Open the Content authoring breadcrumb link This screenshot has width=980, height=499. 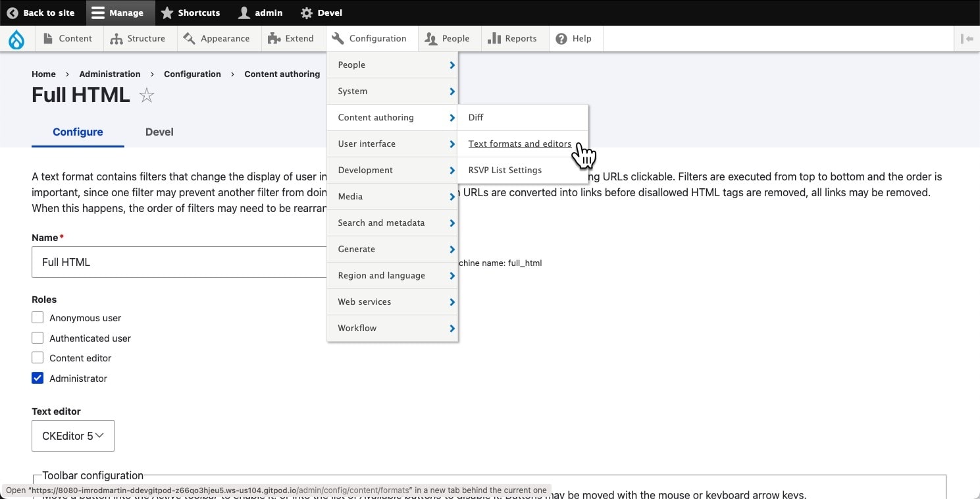282,74
